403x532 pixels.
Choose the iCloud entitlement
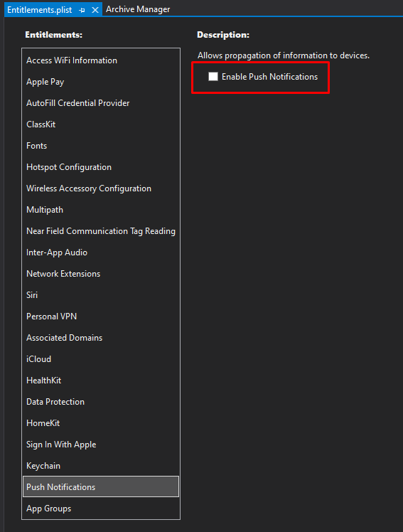click(x=101, y=359)
